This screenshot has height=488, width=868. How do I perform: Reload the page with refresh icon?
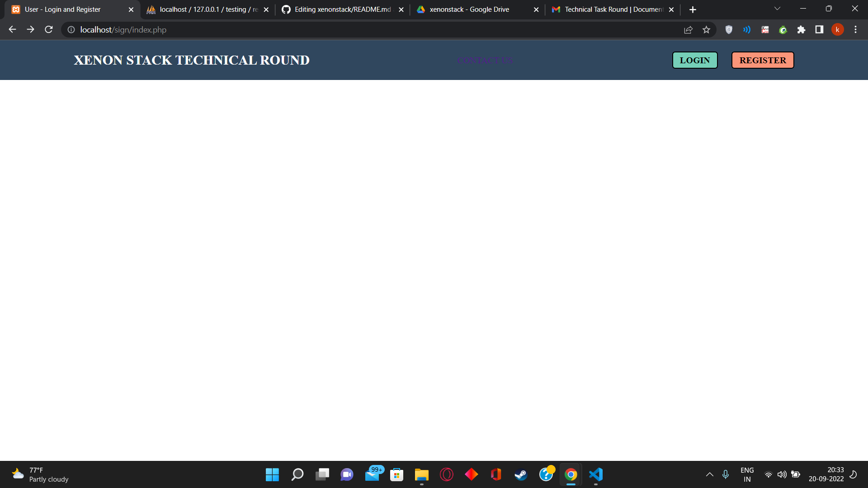[49, 30]
